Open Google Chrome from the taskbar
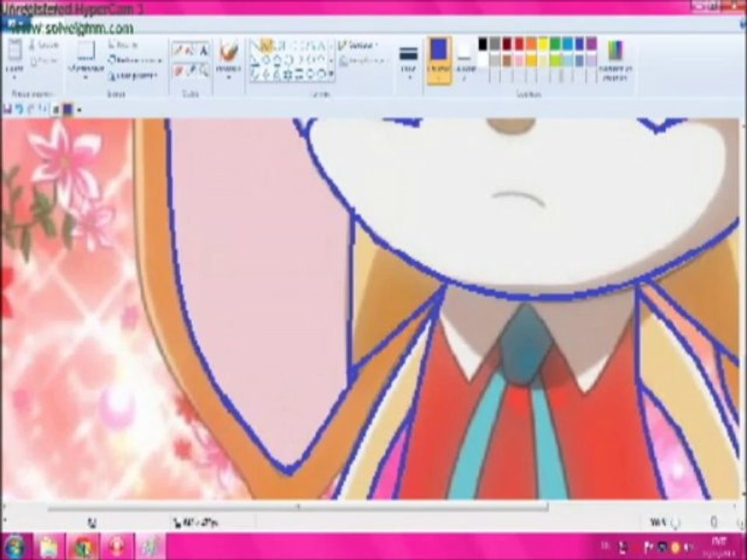 click(83, 547)
